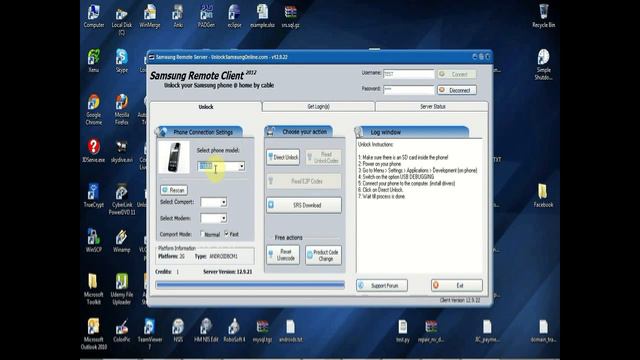Image resolution: width=640 pixels, height=360 pixels.
Task: Open the Computer desktop icon
Action: point(93,16)
